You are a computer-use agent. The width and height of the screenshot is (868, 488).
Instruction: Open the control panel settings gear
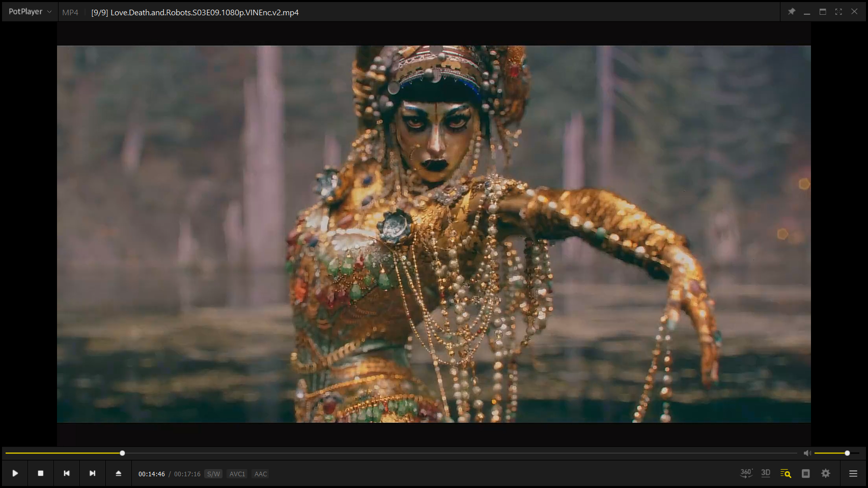[826, 473]
